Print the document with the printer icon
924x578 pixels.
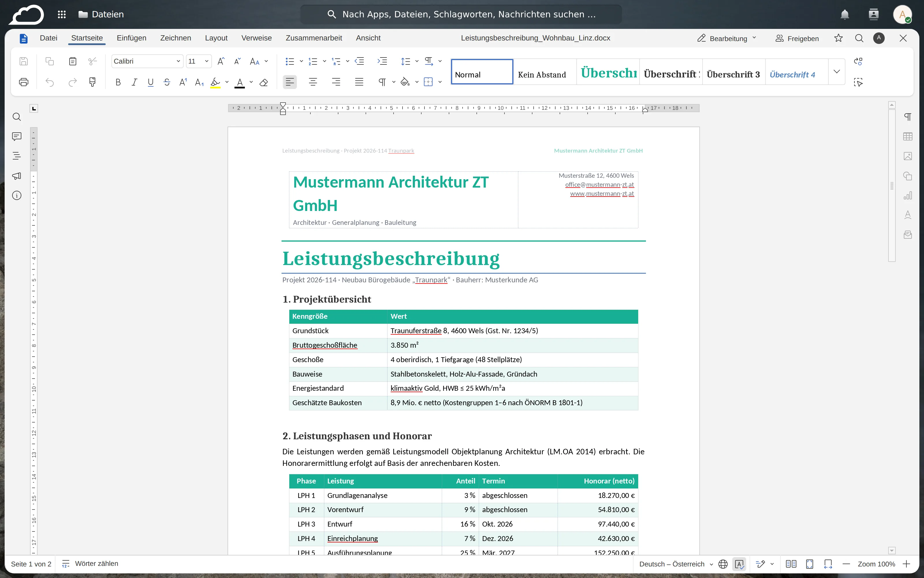point(24,82)
